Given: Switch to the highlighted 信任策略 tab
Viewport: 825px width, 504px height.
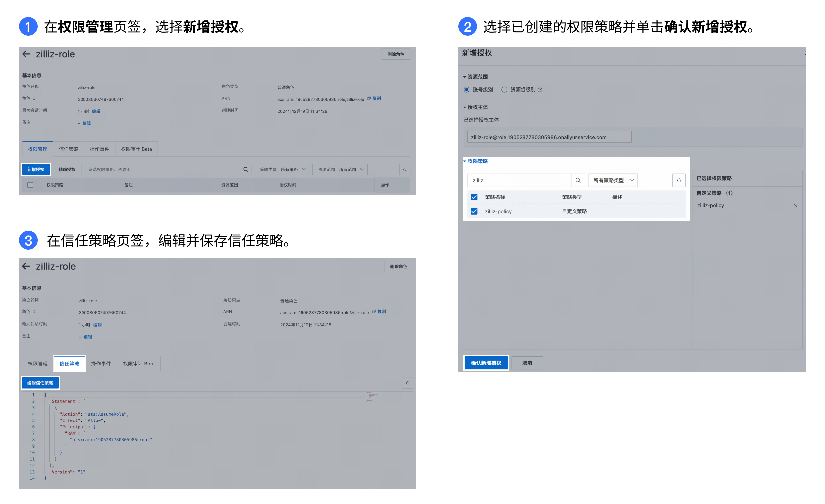Looking at the screenshot, I should (x=69, y=364).
